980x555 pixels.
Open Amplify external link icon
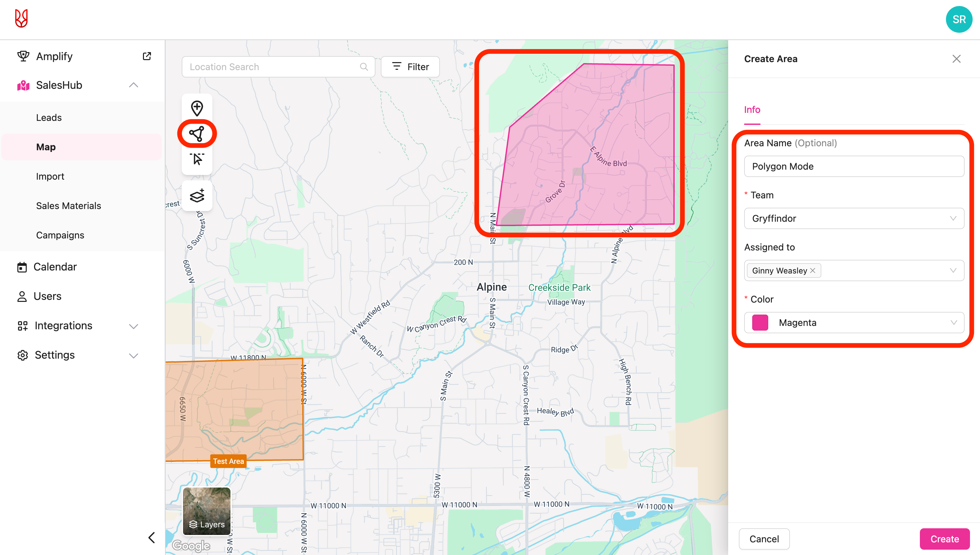click(x=147, y=56)
